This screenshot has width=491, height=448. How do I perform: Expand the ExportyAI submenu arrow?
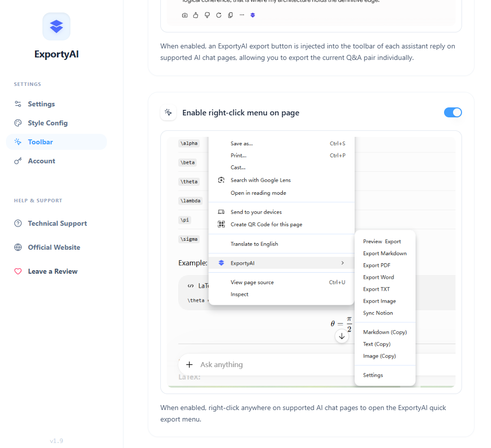pos(343,263)
